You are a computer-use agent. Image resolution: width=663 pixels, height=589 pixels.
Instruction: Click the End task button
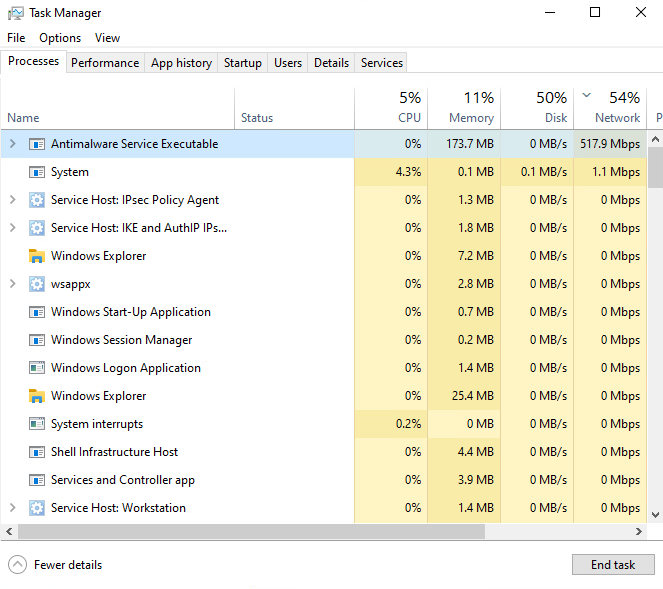tap(613, 565)
